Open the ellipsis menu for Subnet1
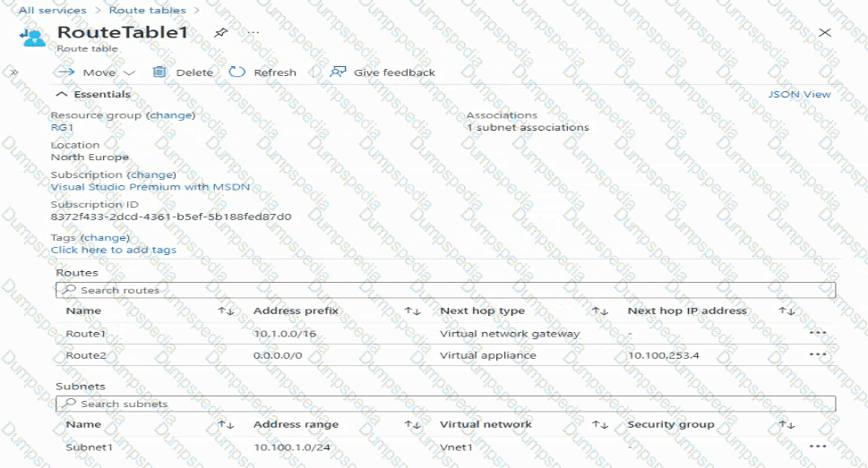Image resolution: width=868 pixels, height=468 pixels. tap(816, 446)
